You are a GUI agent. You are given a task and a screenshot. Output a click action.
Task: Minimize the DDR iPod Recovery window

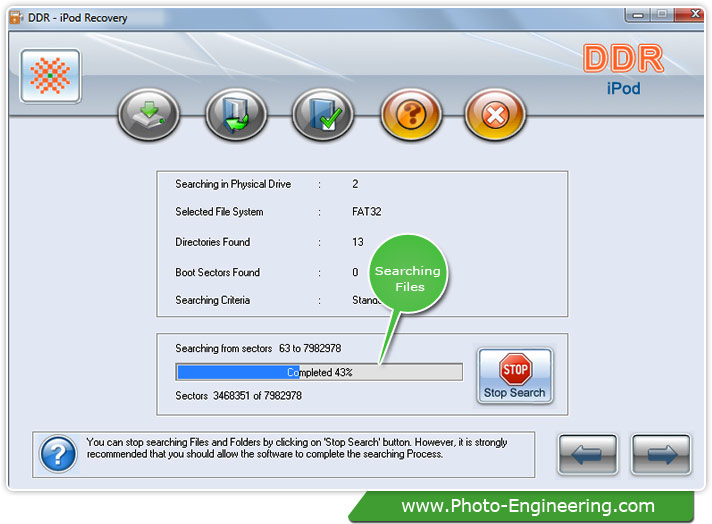pyautogui.click(x=638, y=15)
